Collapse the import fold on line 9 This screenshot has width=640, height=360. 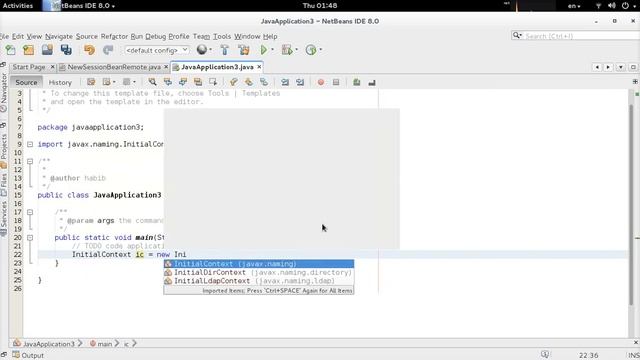point(30,144)
